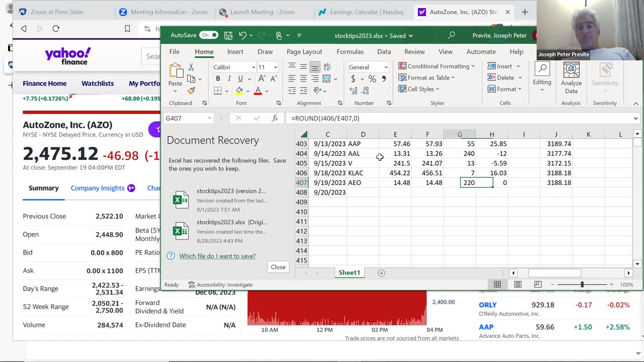The height and width of the screenshot is (362, 644).
Task: Switch to the Insert ribbon tab
Action: click(x=235, y=52)
